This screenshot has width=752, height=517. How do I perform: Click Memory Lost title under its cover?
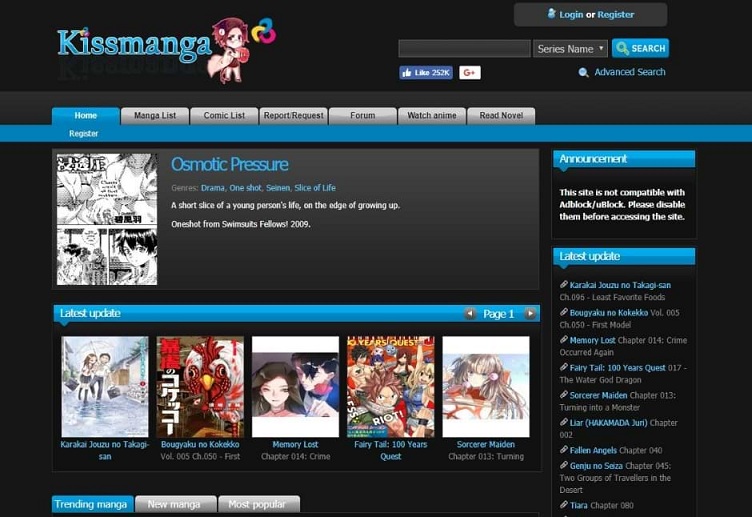pyautogui.click(x=295, y=445)
